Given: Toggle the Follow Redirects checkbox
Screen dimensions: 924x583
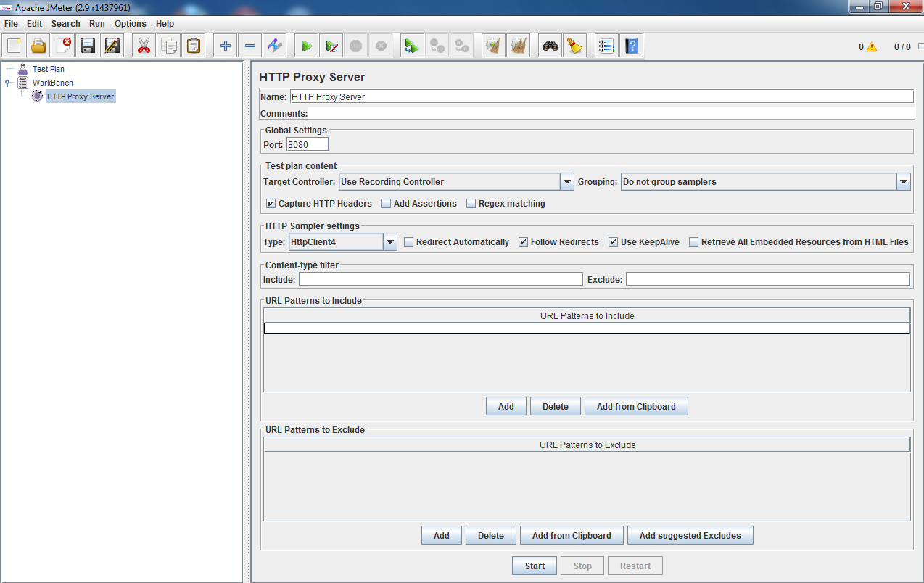Looking at the screenshot, I should 523,242.
